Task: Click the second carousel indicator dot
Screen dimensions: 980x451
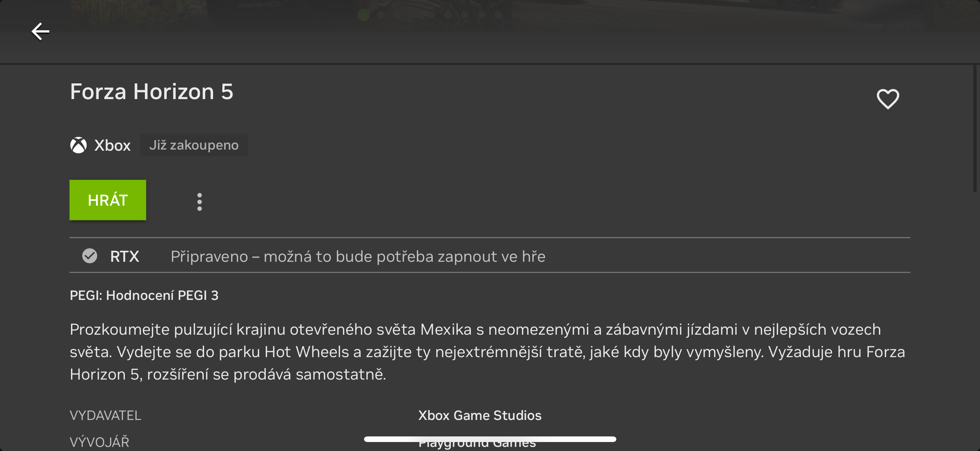Action: tap(380, 15)
